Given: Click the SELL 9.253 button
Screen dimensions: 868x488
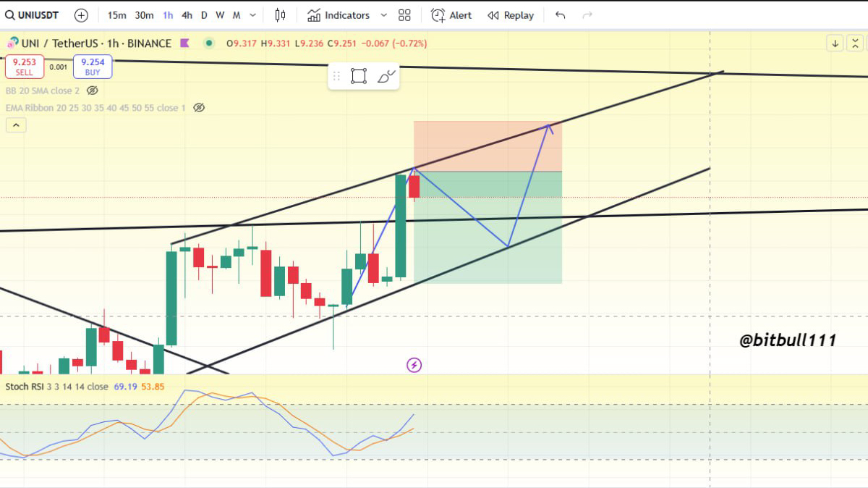Looking at the screenshot, I should (25, 66).
